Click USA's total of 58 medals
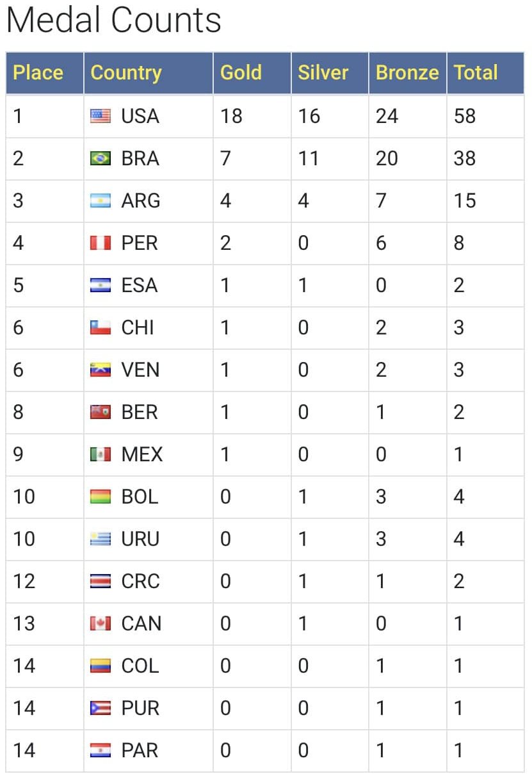 (465, 116)
